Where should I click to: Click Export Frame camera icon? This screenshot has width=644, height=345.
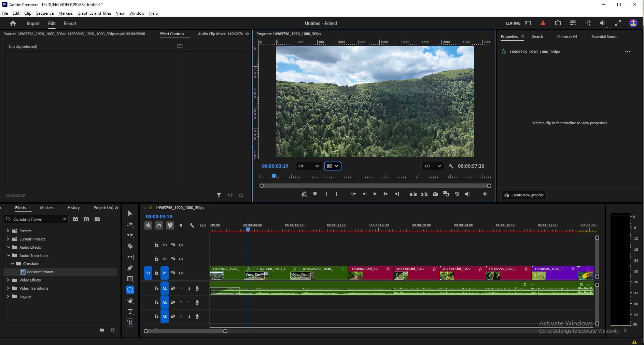435,194
